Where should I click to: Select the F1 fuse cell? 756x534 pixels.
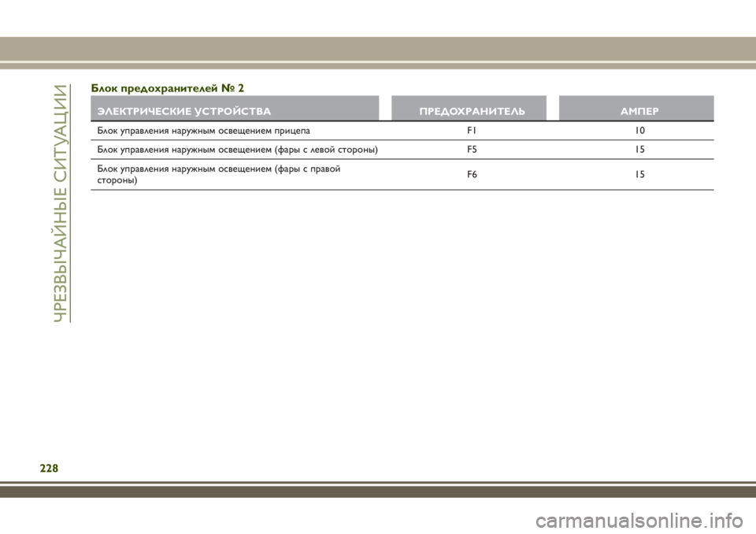[471, 130]
